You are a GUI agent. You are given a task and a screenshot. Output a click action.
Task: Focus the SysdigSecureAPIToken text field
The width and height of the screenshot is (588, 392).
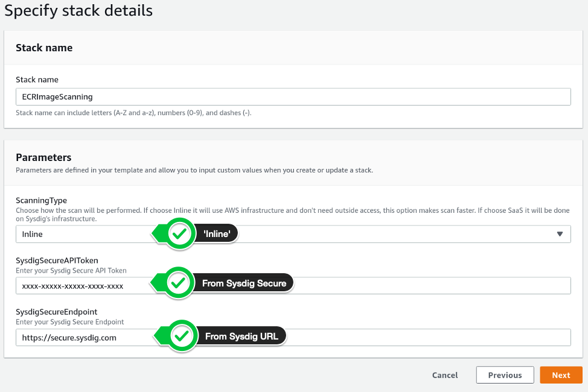(293, 286)
